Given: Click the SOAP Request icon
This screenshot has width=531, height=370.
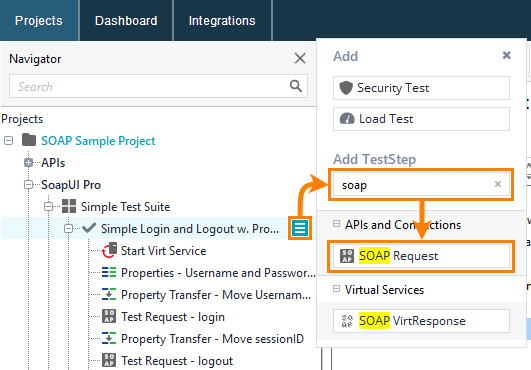Looking at the screenshot, I should [x=347, y=256].
